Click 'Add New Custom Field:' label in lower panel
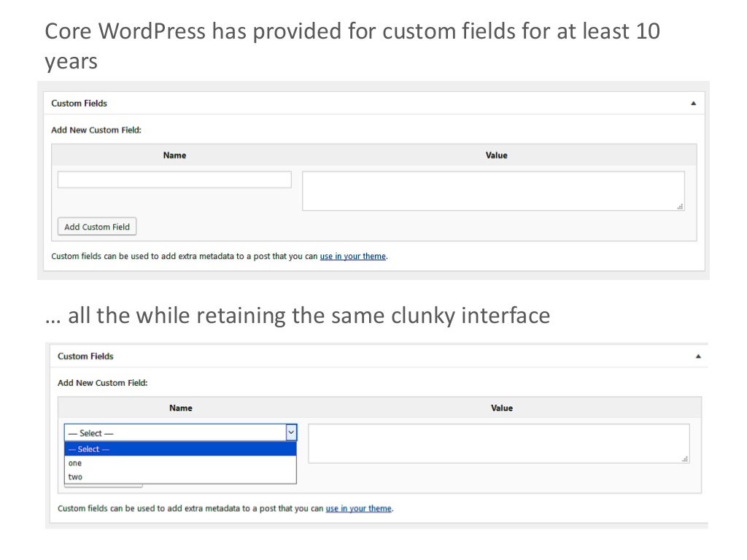Screen dimensions: 747x560 click(x=102, y=383)
